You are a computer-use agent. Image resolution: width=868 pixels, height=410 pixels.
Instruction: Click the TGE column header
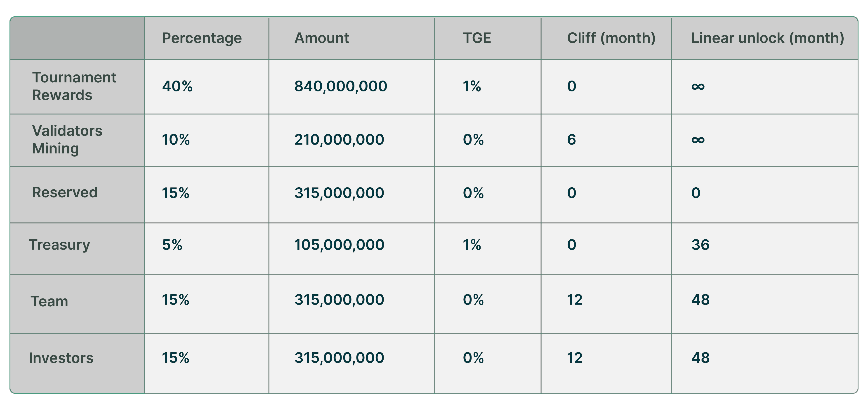coord(477,38)
